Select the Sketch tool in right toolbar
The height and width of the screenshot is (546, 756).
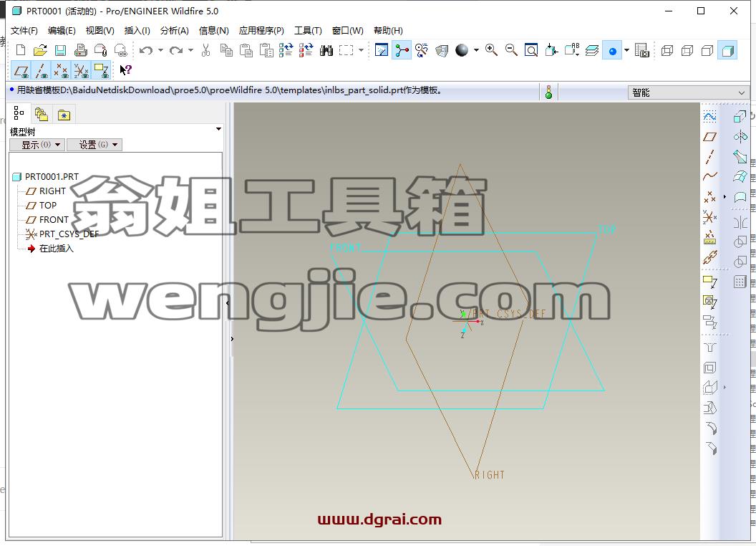pos(709,116)
